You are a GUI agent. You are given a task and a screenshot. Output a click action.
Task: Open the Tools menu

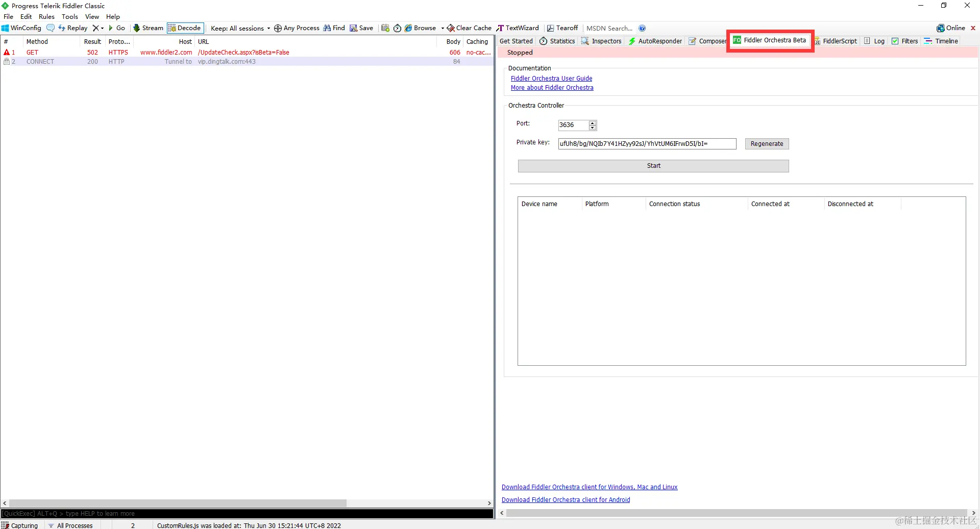70,16
